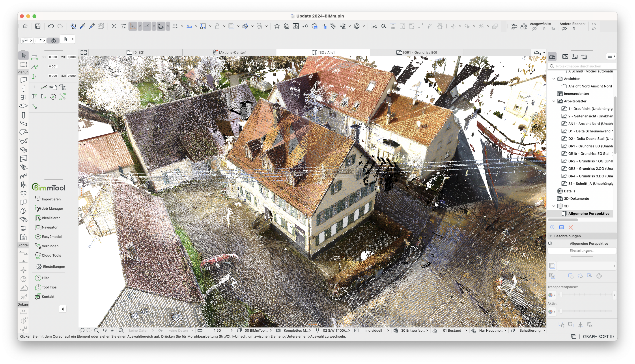Toggle visibility of Ausgewählte layers
The width and height of the screenshot is (635, 364).
tap(534, 29)
